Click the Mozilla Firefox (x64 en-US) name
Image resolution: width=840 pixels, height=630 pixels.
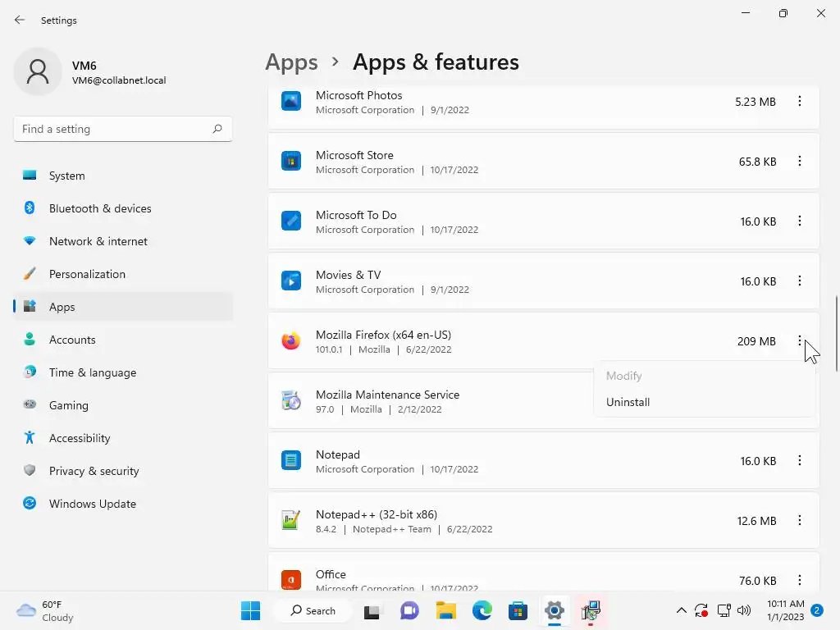tap(384, 335)
